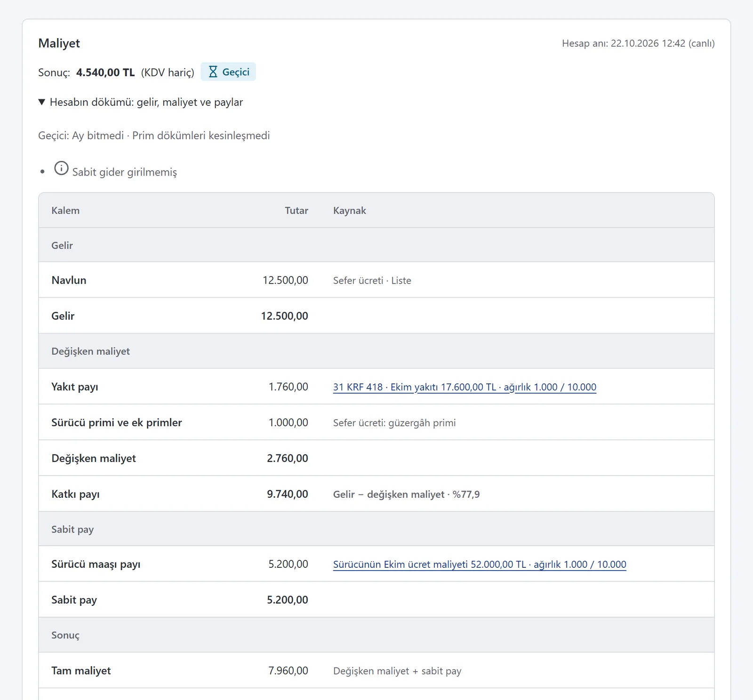This screenshot has height=700, width=753.
Task: Click the (KDV hariç) note
Action: point(168,72)
